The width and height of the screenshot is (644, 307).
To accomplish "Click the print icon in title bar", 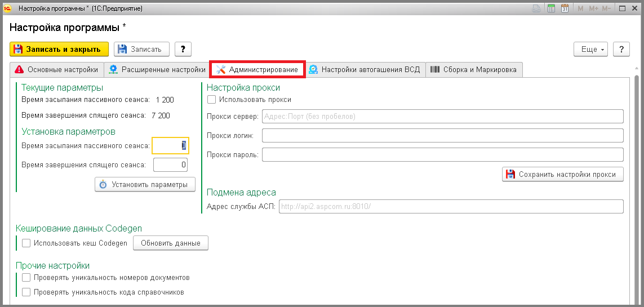I will [537, 8].
